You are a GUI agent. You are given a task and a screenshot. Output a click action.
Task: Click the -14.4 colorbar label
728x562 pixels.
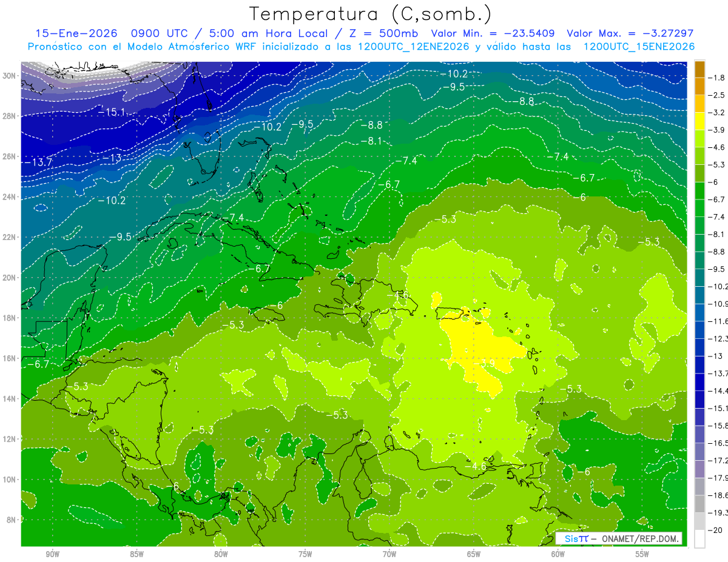[x=720, y=390]
